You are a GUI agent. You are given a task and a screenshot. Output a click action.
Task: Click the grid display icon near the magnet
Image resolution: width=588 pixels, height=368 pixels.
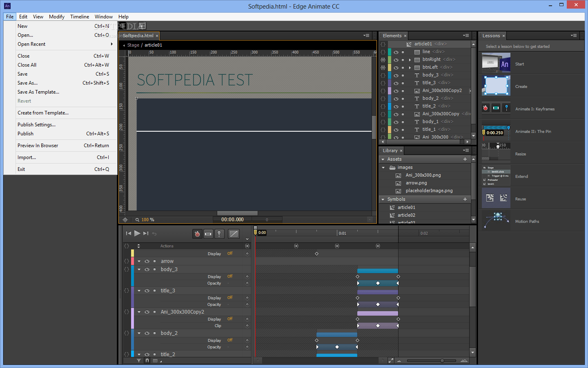click(x=156, y=360)
